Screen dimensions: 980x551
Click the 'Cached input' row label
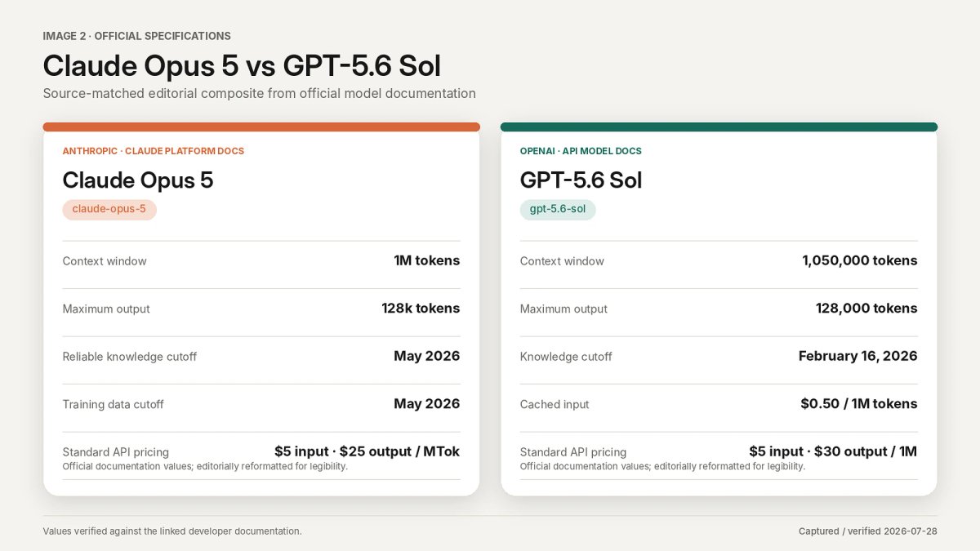click(555, 404)
